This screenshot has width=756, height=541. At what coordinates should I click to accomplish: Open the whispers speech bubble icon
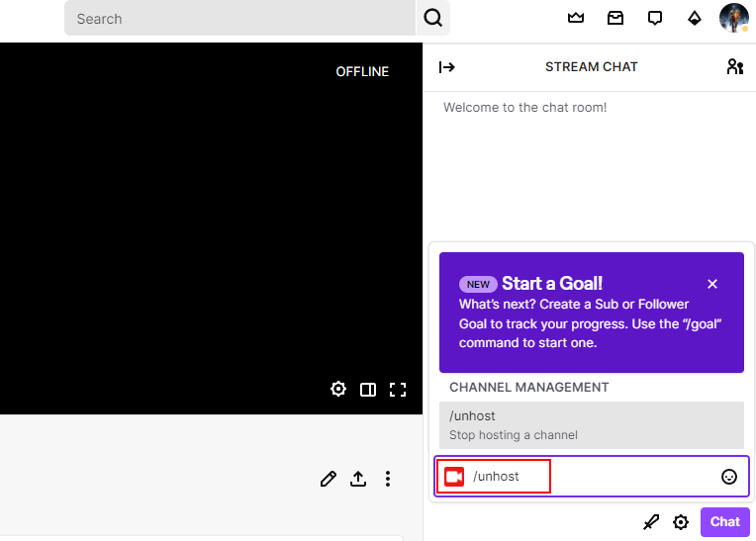point(655,18)
